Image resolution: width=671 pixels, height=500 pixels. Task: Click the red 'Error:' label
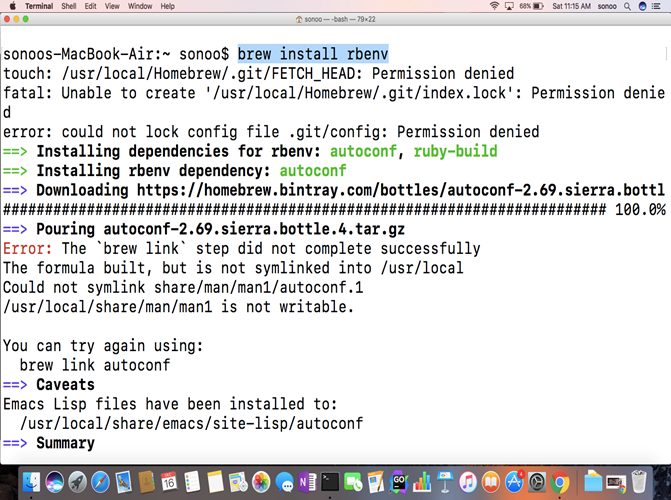pos(28,248)
